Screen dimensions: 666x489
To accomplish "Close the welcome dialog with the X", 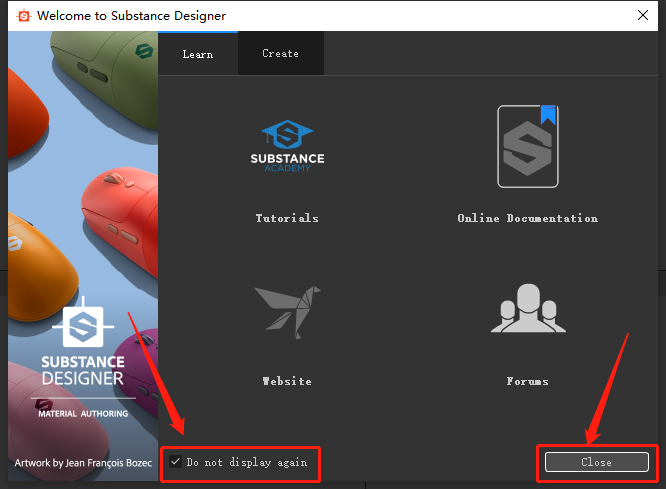I will click(x=643, y=15).
